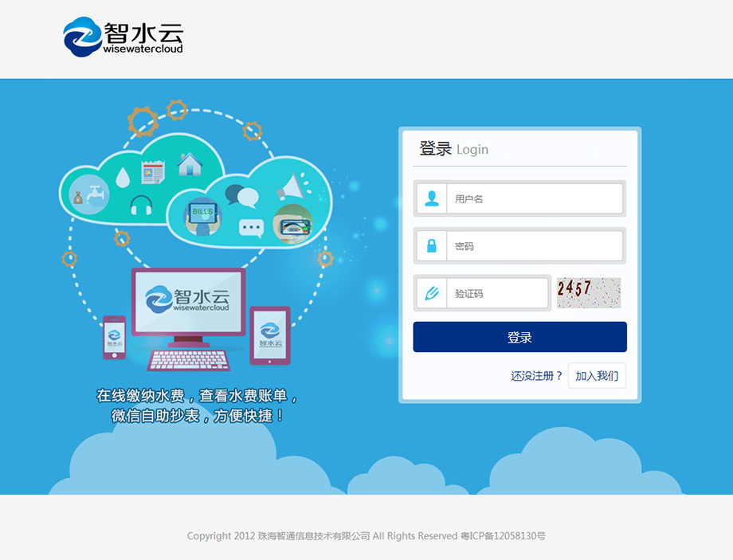The height and width of the screenshot is (560, 733).
Task: Click the BILLS tablet icon
Action: point(202,217)
